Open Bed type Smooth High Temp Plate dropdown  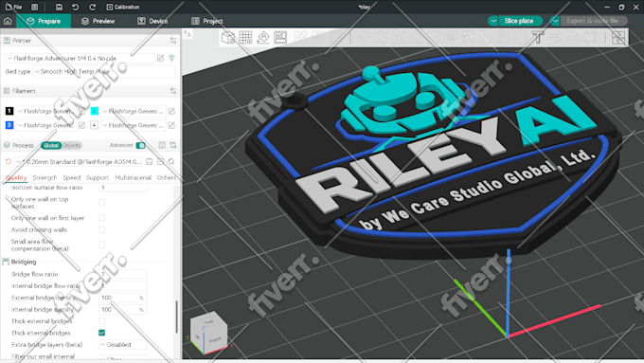click(103, 71)
